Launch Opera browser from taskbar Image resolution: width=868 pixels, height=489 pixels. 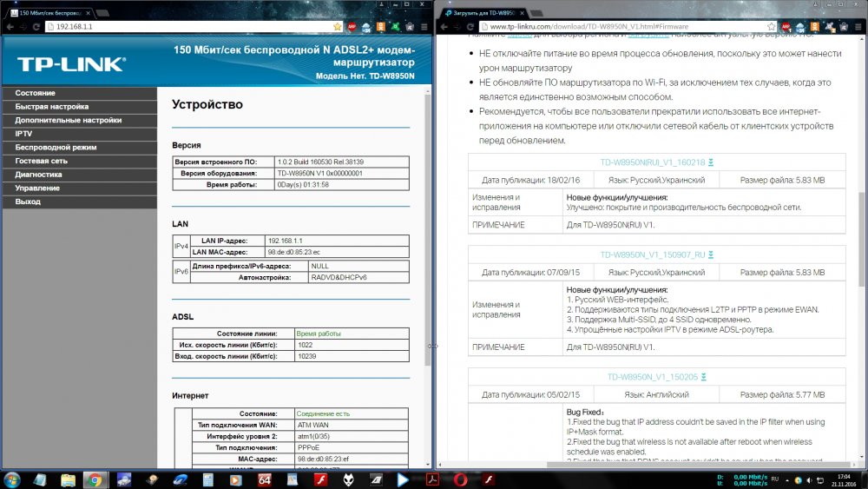point(459,479)
